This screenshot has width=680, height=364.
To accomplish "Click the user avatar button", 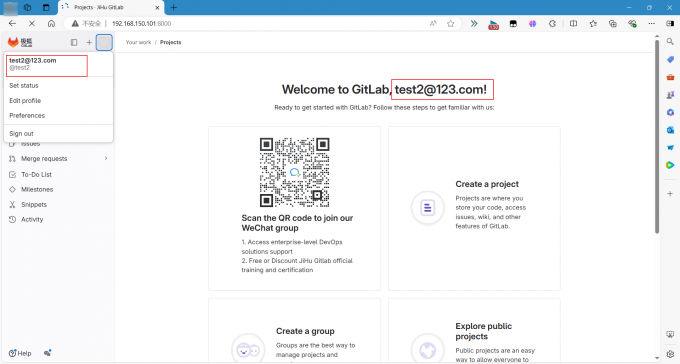I will point(104,42).
